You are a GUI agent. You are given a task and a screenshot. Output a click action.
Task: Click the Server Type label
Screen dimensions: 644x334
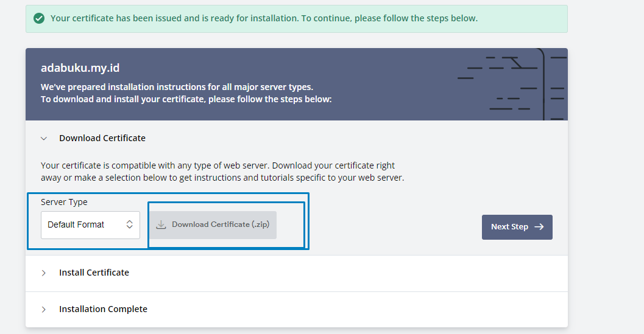click(x=64, y=202)
